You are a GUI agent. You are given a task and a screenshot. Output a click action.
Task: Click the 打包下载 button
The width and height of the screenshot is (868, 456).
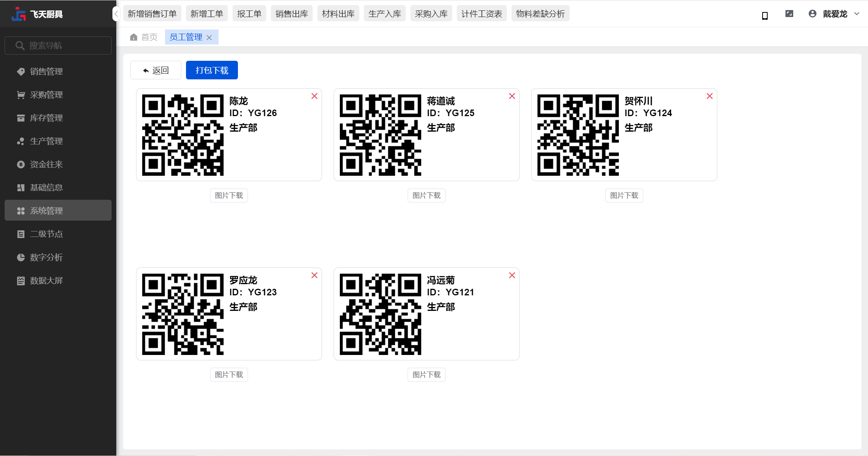(x=212, y=70)
